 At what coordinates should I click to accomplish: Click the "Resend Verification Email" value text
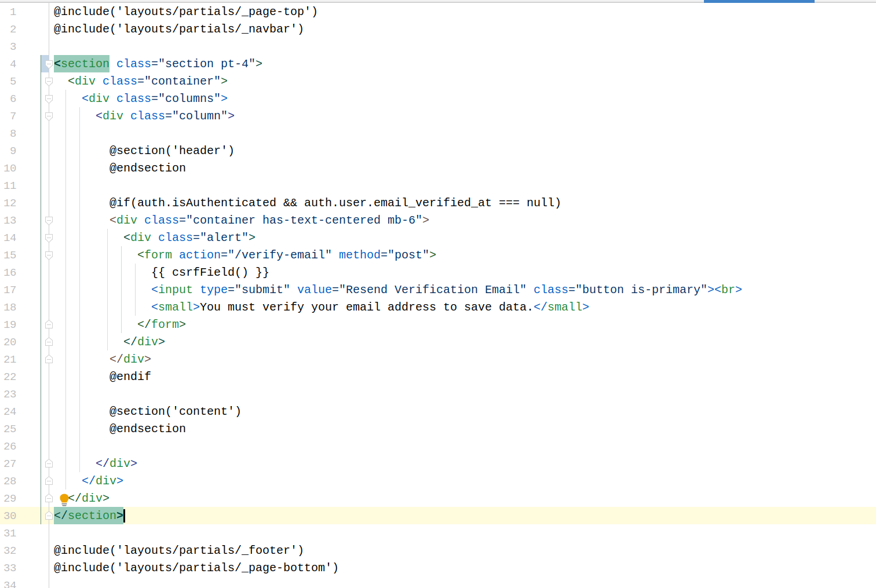(x=432, y=290)
